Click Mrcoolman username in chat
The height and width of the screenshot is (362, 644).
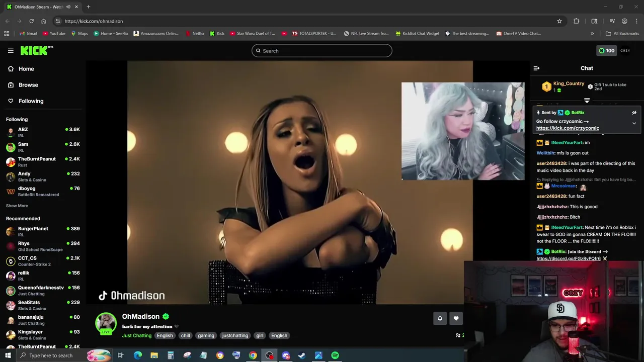[563, 186]
